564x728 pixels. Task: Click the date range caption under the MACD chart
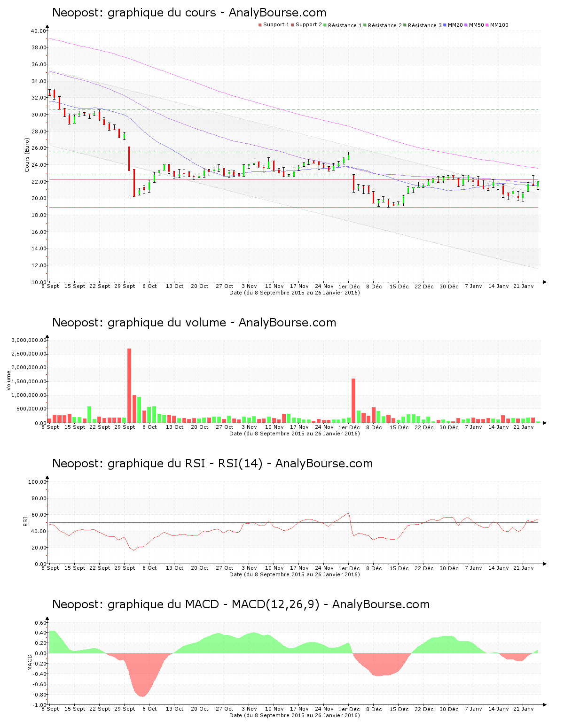pos(295,715)
